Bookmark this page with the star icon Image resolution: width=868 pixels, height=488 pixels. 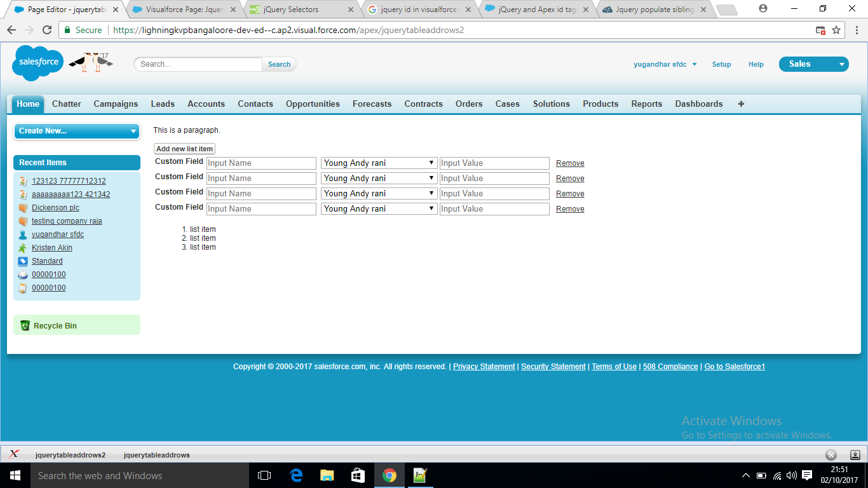click(836, 30)
